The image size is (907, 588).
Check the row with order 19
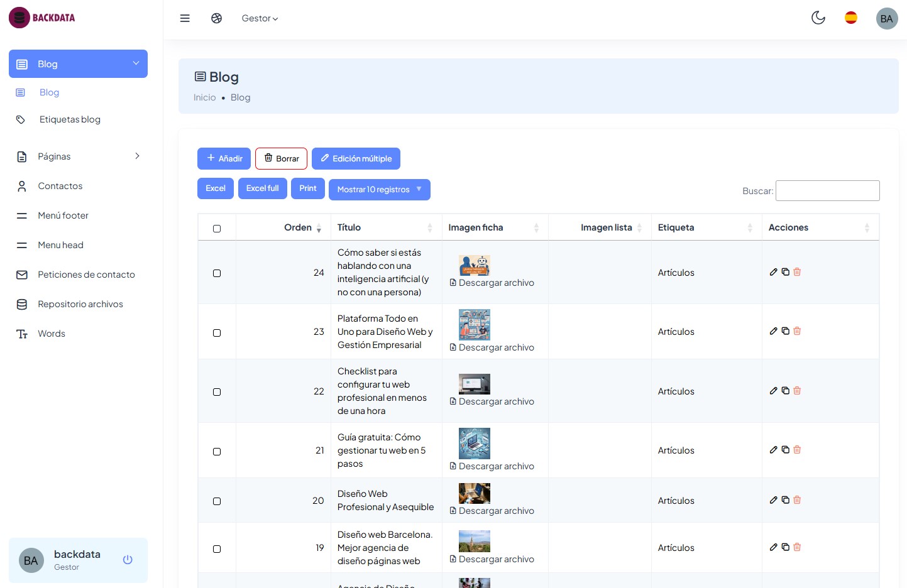[217, 549]
